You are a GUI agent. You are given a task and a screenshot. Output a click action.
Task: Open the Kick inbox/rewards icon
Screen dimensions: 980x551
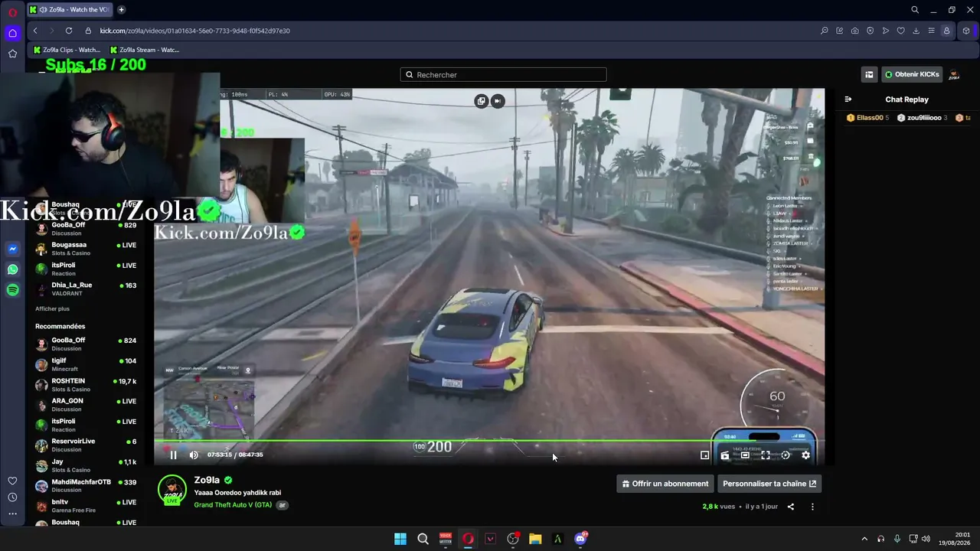coord(869,74)
